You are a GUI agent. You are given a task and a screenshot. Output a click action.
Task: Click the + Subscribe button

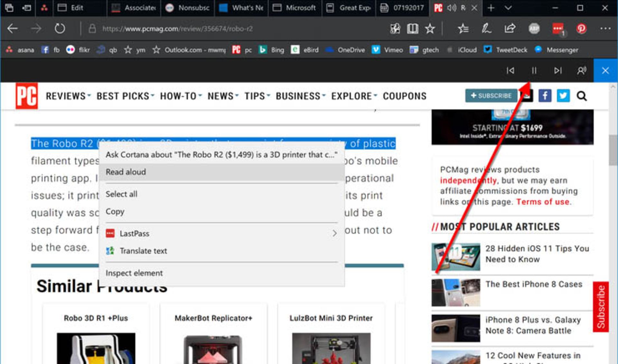491,96
